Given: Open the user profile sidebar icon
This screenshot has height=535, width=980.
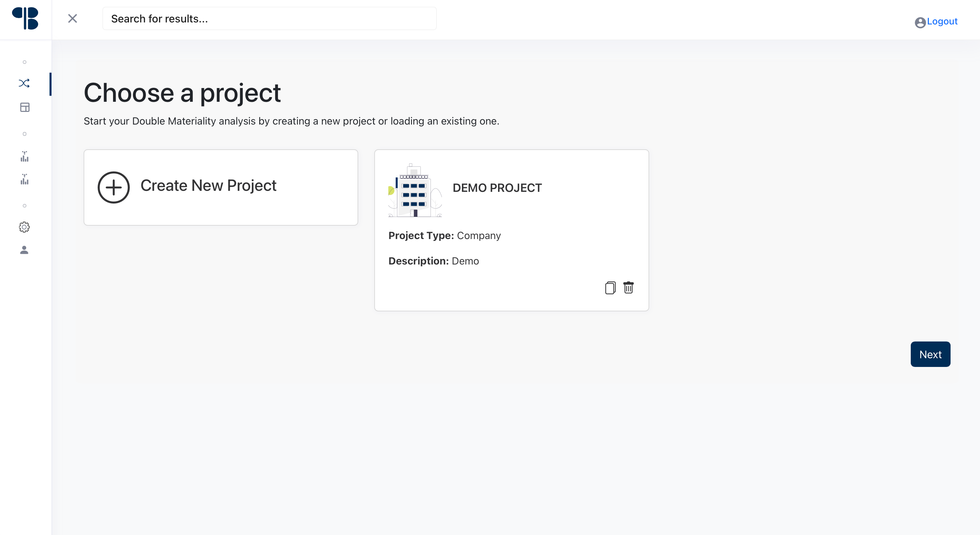Looking at the screenshot, I should [24, 250].
